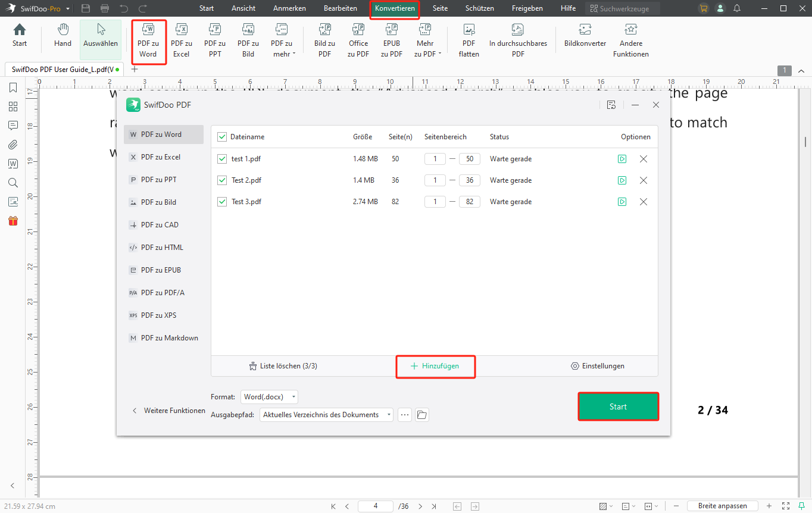The height and width of the screenshot is (513, 812).
Task: Click EPUB zu PDF in the toolbar
Action: pyautogui.click(x=392, y=40)
